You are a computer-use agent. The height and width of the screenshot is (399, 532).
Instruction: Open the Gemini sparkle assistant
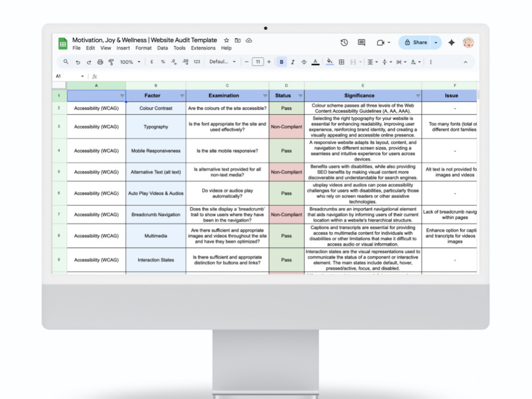pyautogui.click(x=451, y=43)
